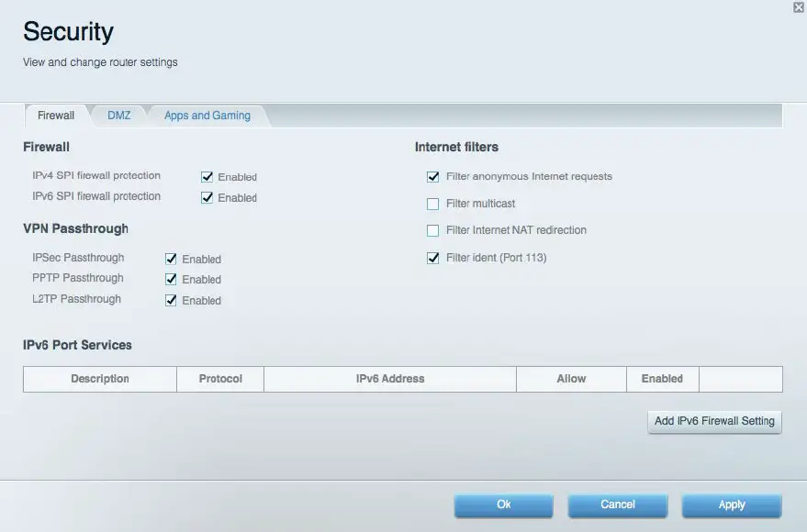Click the Filter Internet NAT redirection label

516,229
